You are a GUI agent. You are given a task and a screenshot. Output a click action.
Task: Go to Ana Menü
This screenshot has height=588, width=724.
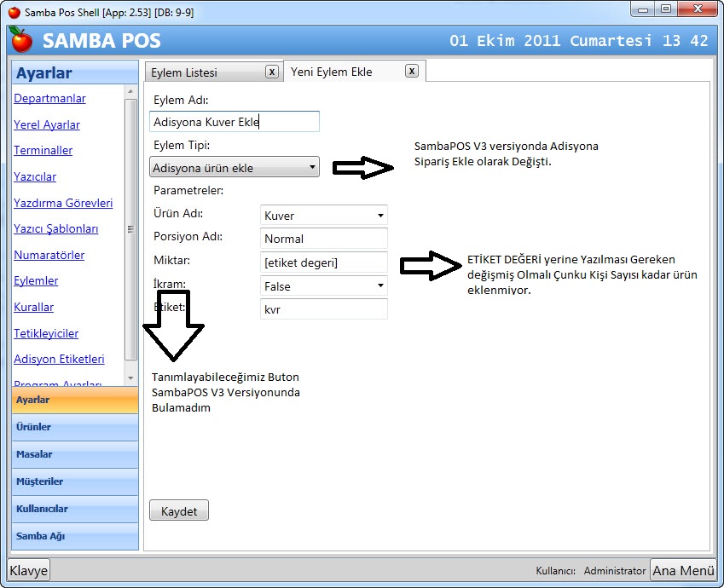[x=682, y=570]
